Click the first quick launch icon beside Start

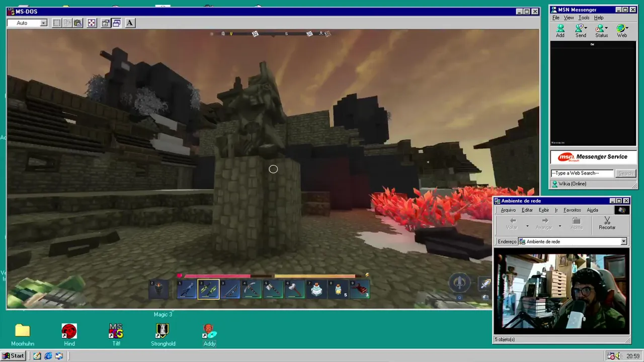[x=37, y=356]
